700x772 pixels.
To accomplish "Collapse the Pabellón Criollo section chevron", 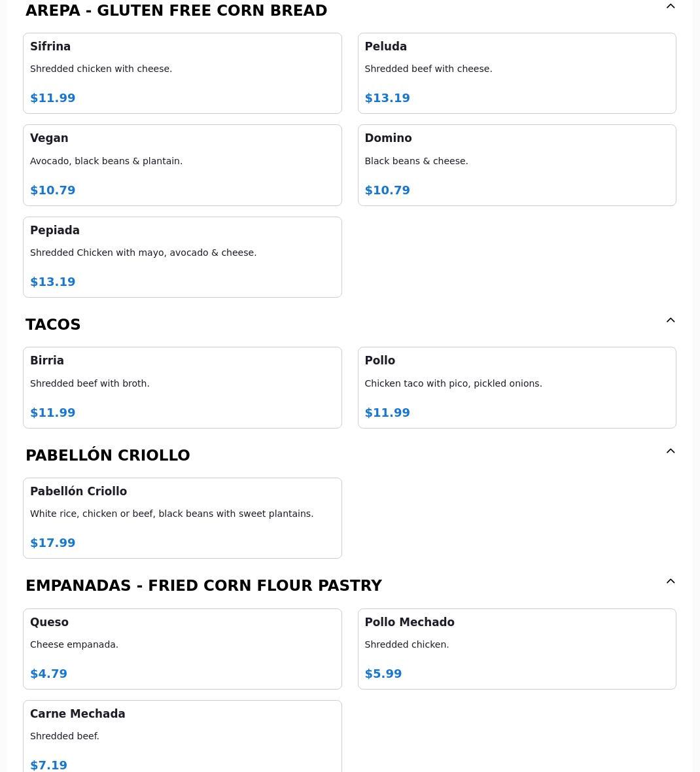I will click(x=670, y=451).
